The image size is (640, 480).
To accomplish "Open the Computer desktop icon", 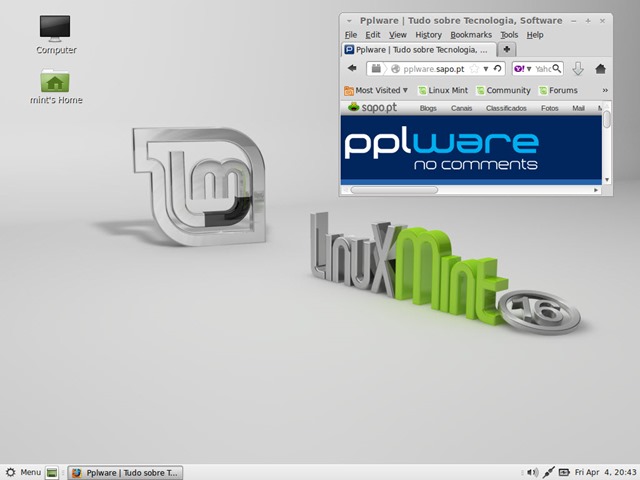I will pyautogui.click(x=55, y=34).
